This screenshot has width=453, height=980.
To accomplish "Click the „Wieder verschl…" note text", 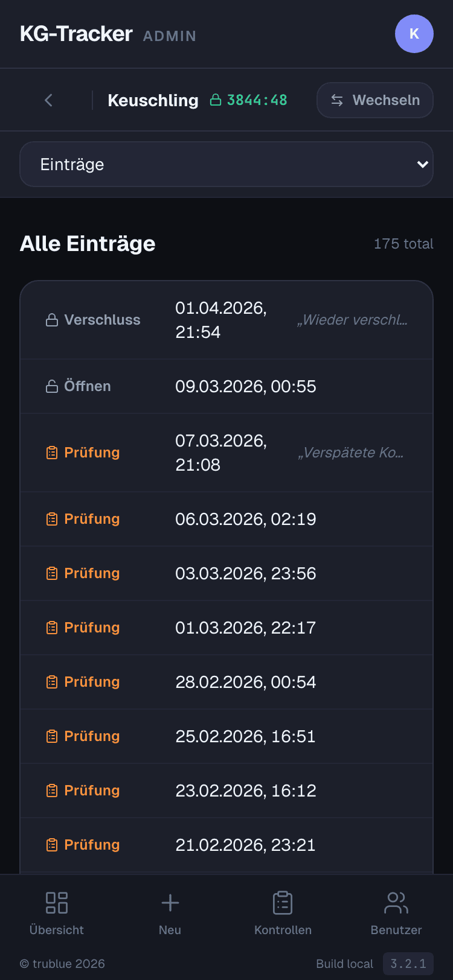I will pyautogui.click(x=352, y=320).
